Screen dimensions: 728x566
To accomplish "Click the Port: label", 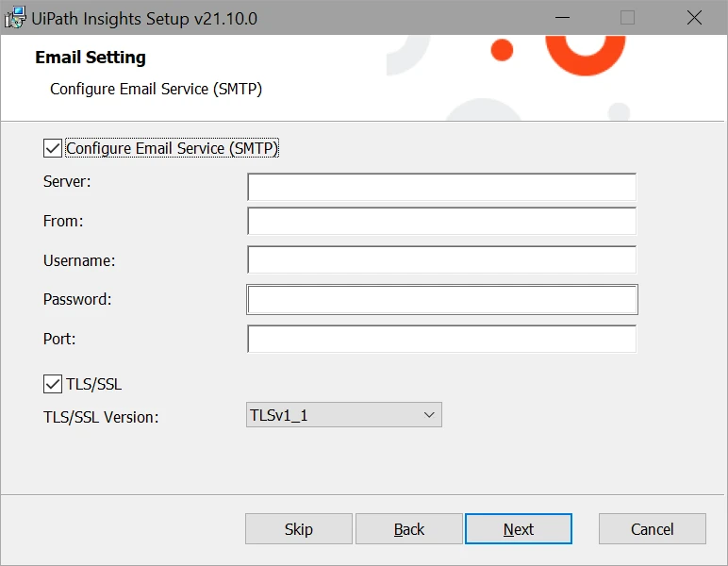I will tap(59, 339).
